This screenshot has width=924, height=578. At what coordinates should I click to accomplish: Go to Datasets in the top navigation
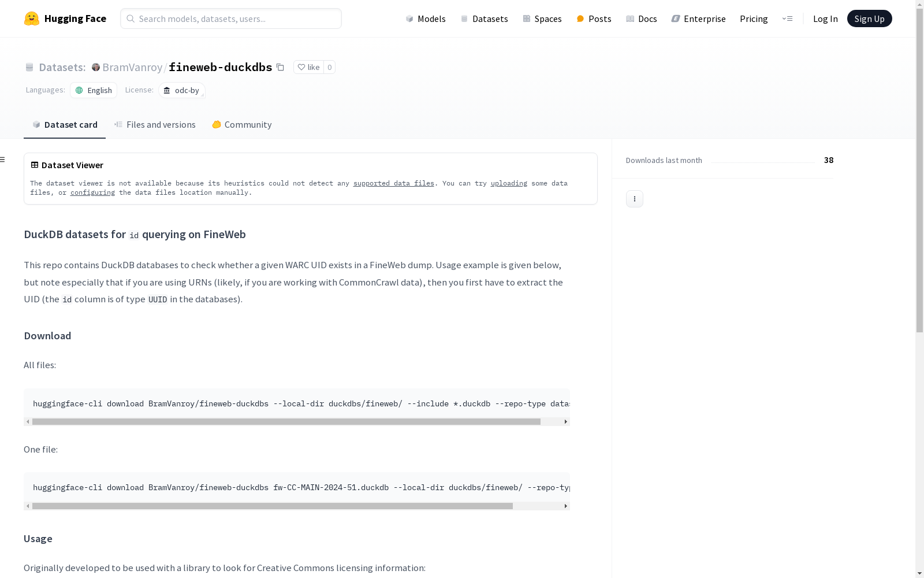click(x=484, y=18)
